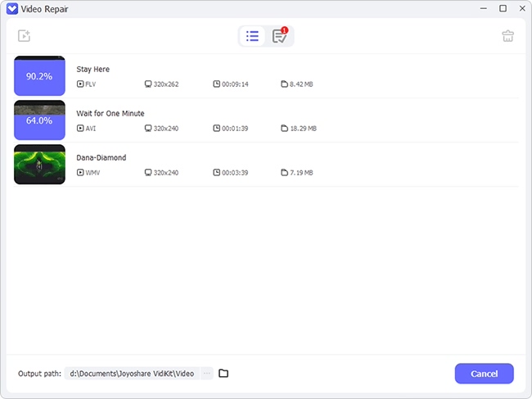Screen dimensions: 532x399
Task: Click the Video Repair app logo
Action: point(12,9)
